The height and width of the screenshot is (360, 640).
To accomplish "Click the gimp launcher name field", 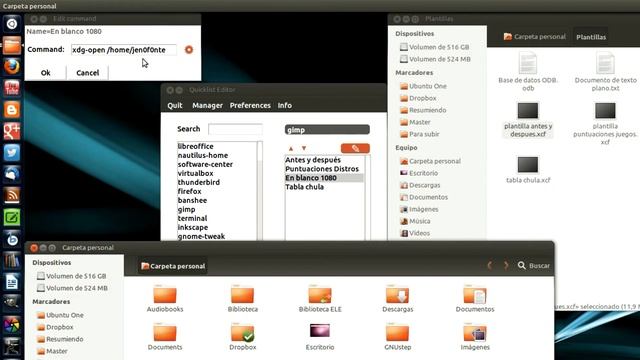I will click(x=327, y=130).
